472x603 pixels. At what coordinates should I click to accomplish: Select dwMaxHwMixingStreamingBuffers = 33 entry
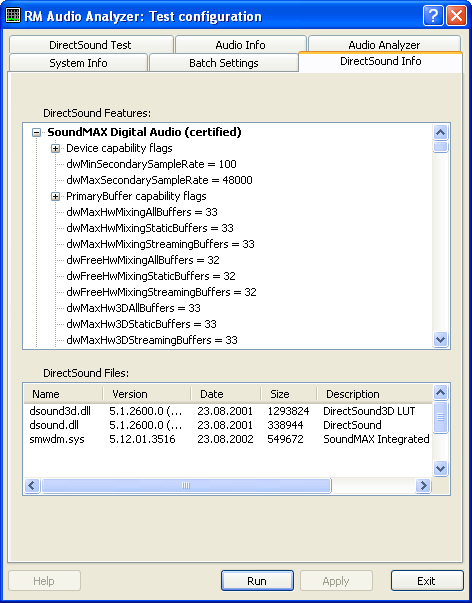click(x=160, y=244)
